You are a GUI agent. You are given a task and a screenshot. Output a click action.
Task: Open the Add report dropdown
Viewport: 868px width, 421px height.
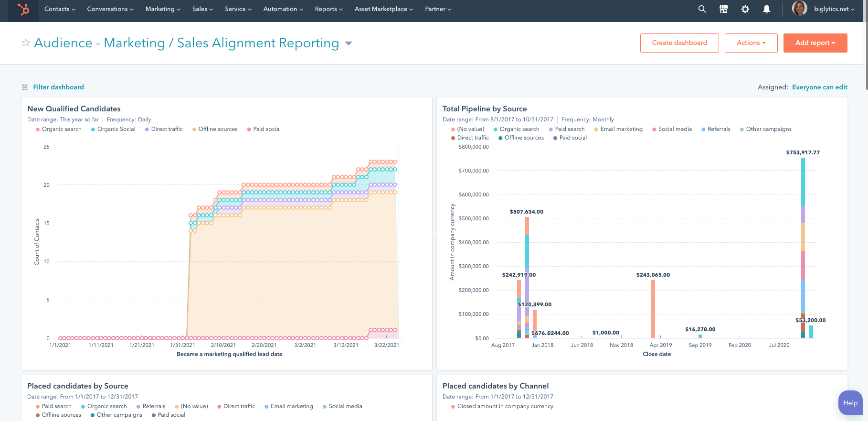[815, 43]
